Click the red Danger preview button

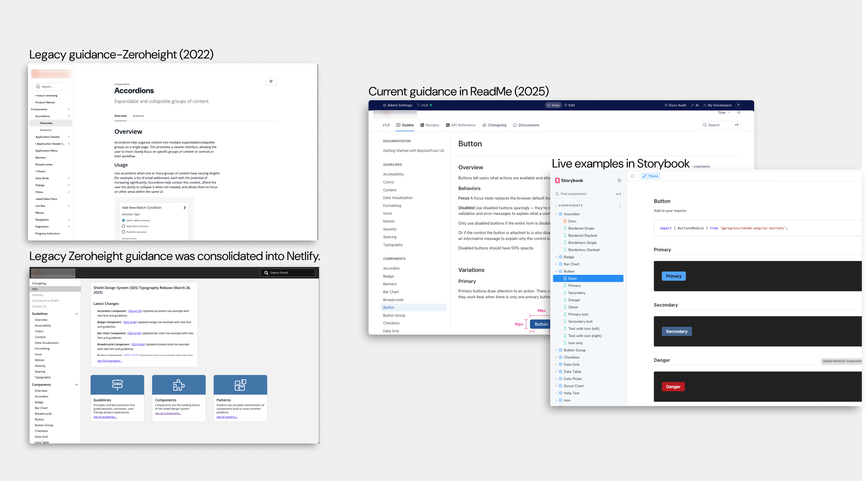click(x=673, y=387)
